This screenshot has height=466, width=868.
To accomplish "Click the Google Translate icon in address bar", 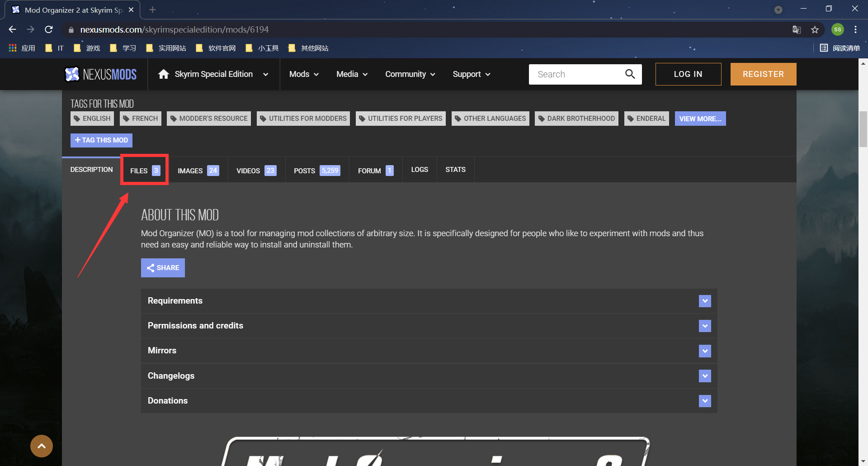I will (796, 29).
